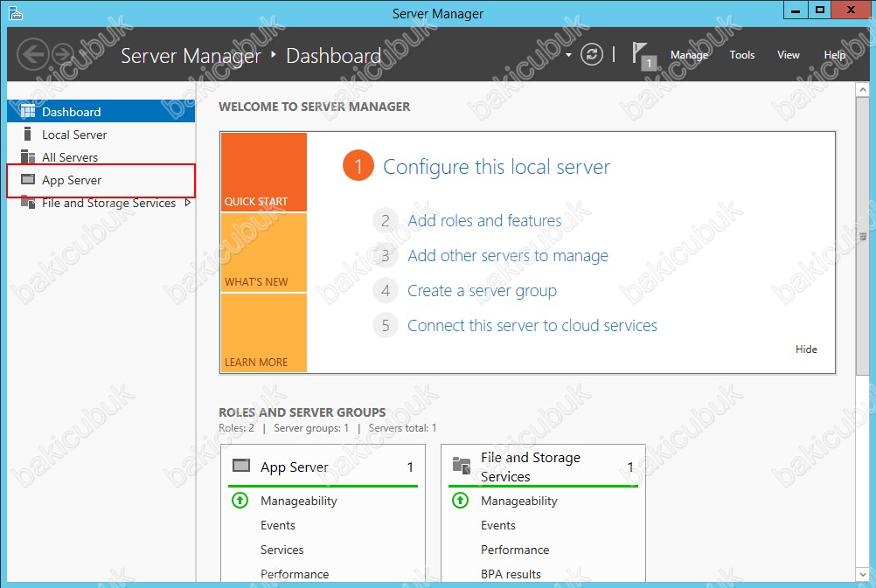Screen dimensions: 876x588
Task: Expand File and Storage Services submenu arrow
Action: 188,203
